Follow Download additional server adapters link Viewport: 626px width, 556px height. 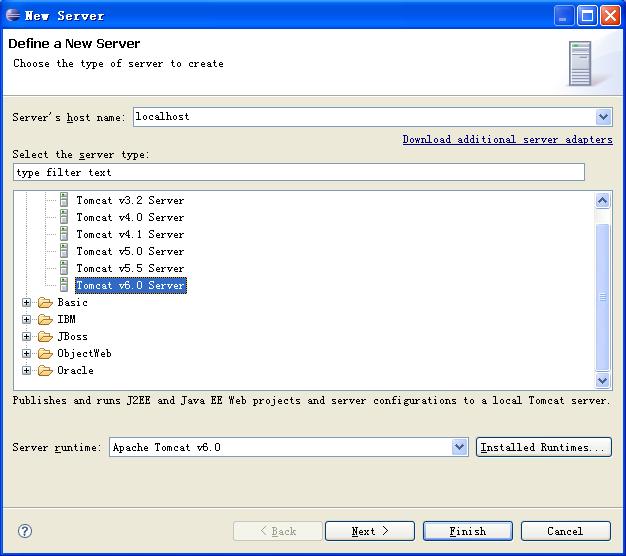pyautogui.click(x=507, y=139)
